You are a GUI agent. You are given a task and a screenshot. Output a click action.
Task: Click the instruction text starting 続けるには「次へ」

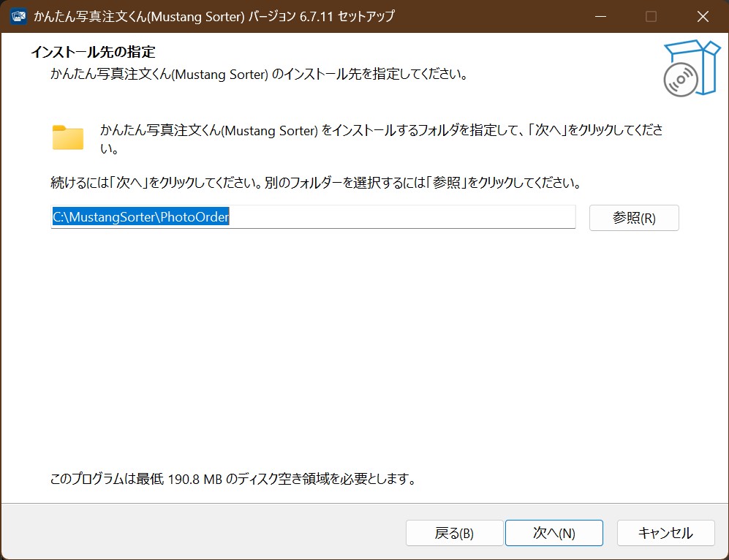coord(316,182)
